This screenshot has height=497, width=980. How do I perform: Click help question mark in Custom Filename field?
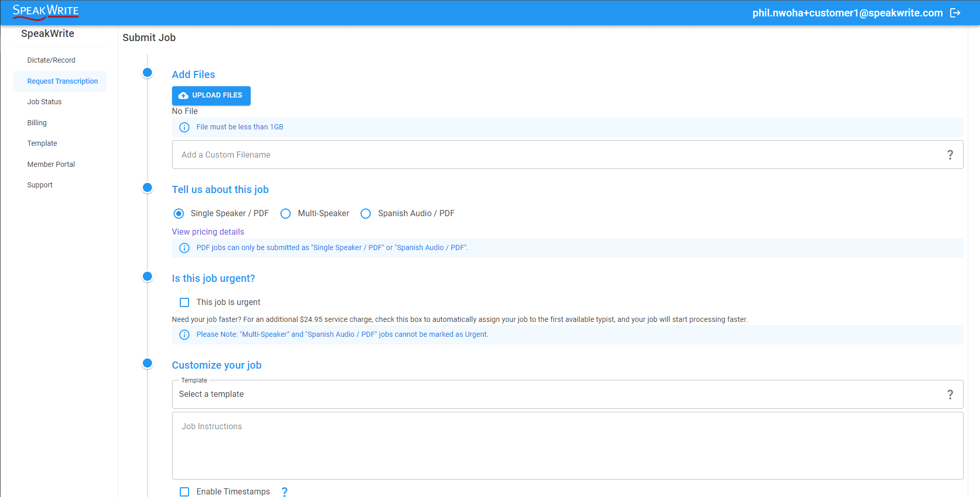coord(950,155)
